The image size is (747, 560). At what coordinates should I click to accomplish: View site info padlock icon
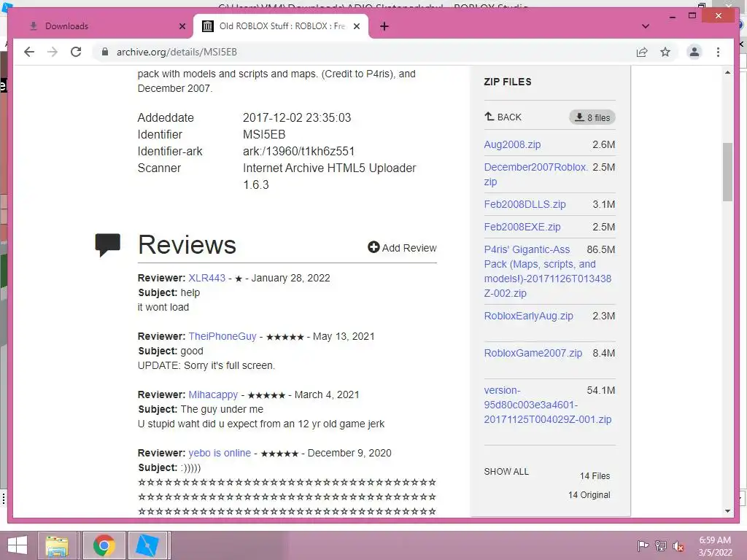coord(105,52)
